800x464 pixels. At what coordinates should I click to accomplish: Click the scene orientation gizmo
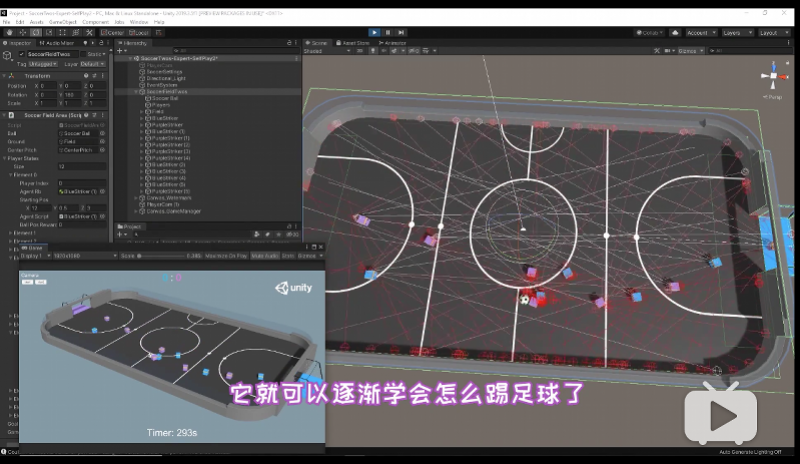(775, 73)
